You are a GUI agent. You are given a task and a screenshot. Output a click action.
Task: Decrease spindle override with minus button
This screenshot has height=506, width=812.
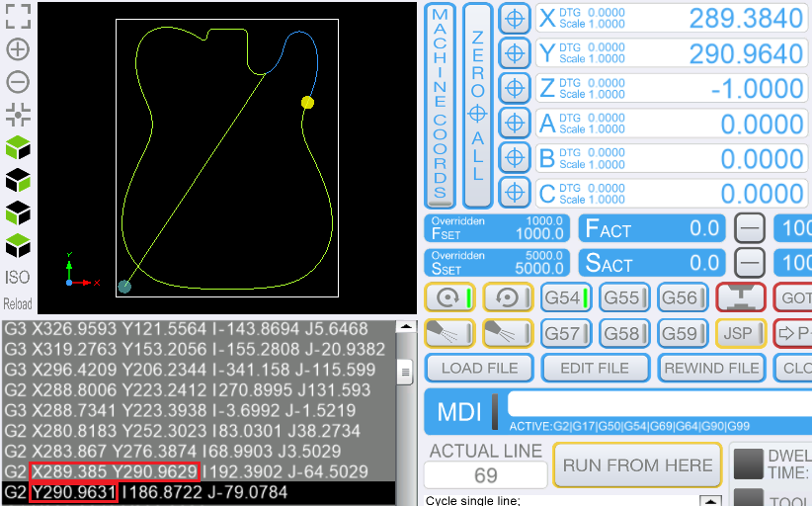(751, 263)
